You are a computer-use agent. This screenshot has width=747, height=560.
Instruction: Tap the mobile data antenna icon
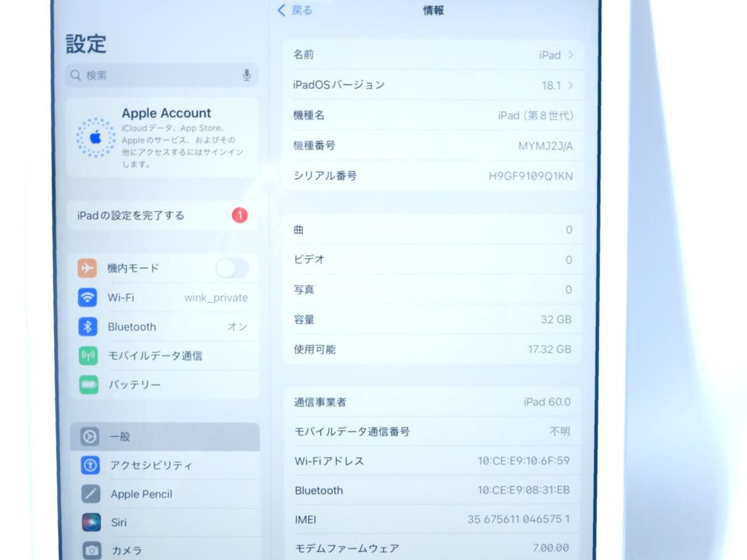click(x=89, y=356)
